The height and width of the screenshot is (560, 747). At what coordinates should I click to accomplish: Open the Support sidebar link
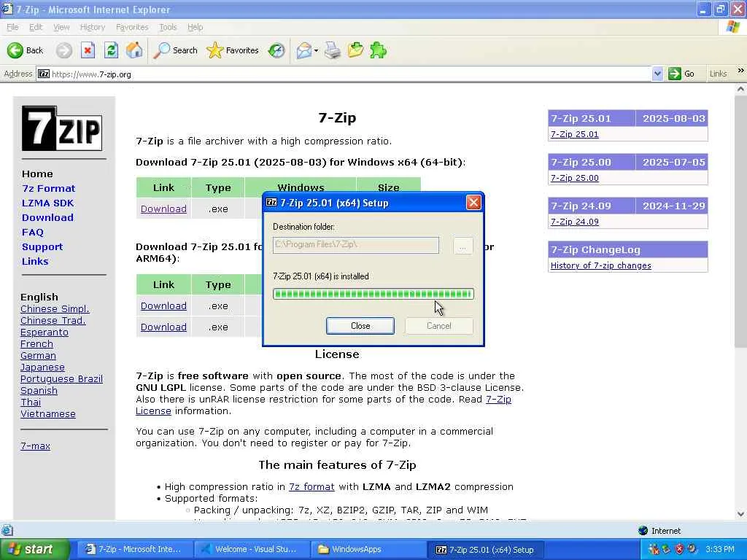click(x=42, y=246)
